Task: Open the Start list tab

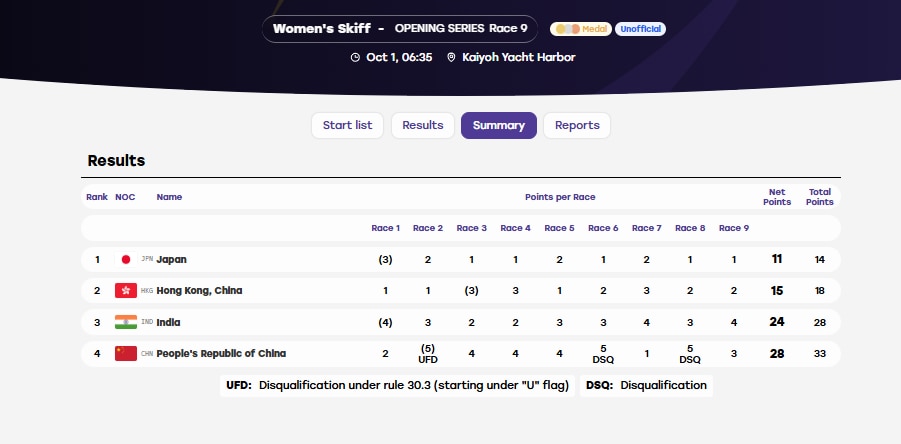Action: point(347,125)
